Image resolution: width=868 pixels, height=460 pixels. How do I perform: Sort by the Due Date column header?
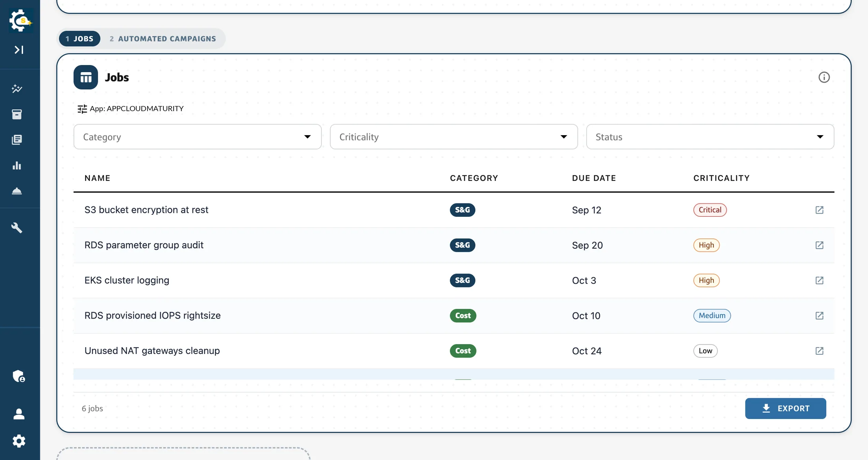click(x=594, y=178)
